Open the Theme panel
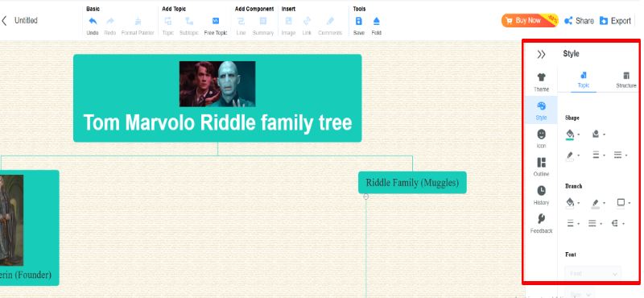Viewport: 644px width, 298px height. click(541, 82)
